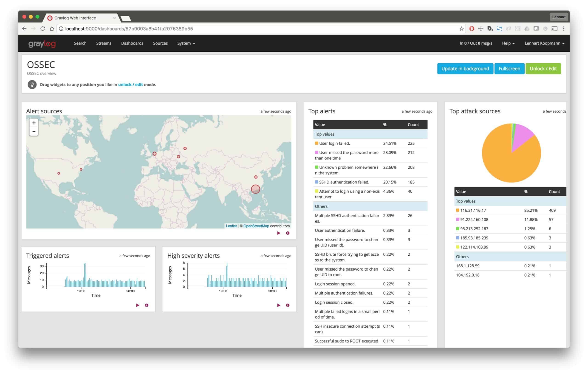Click the Opera extension icon
588x374 pixels.
(x=472, y=29)
